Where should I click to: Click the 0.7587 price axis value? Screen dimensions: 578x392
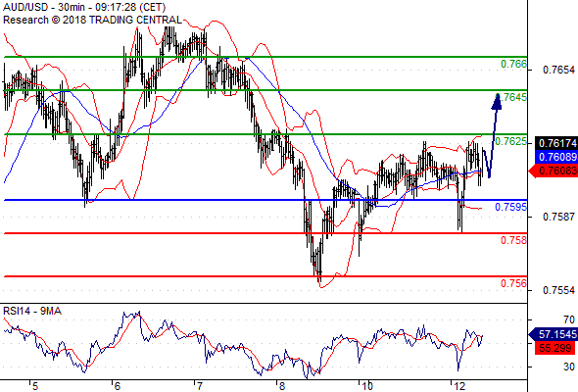tap(558, 217)
